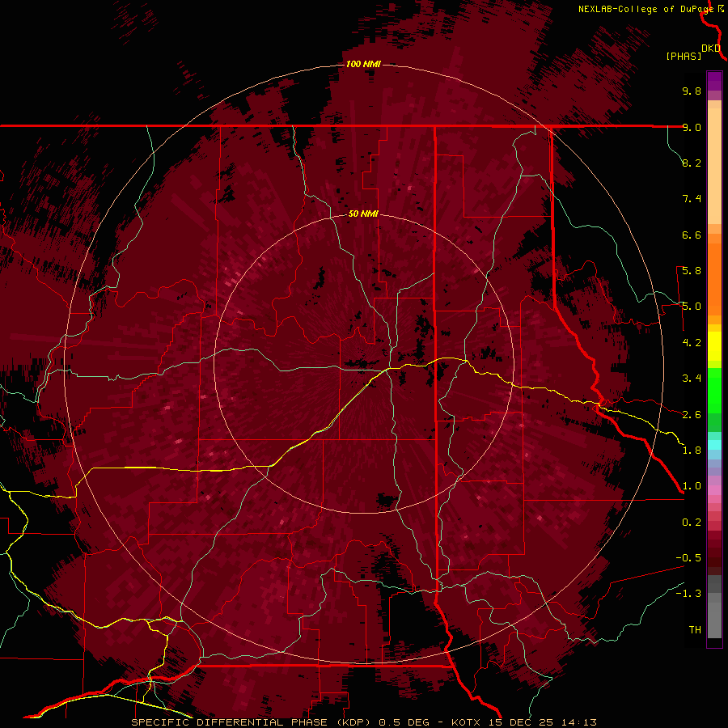Screen dimensions: 728x728
Task: Pick the purple top band of color scale
Action: [x=714, y=81]
